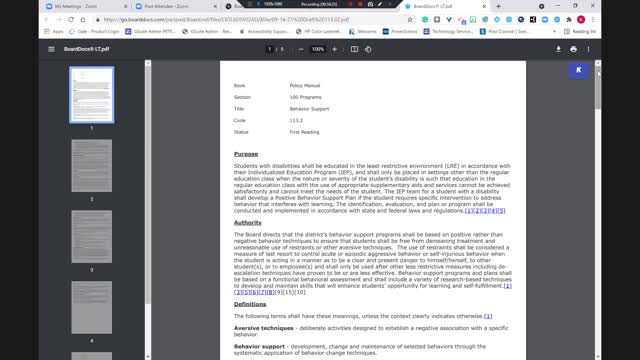Image resolution: width=640 pixels, height=360 pixels.
Task: Reload the current page
Action: coord(71,20)
